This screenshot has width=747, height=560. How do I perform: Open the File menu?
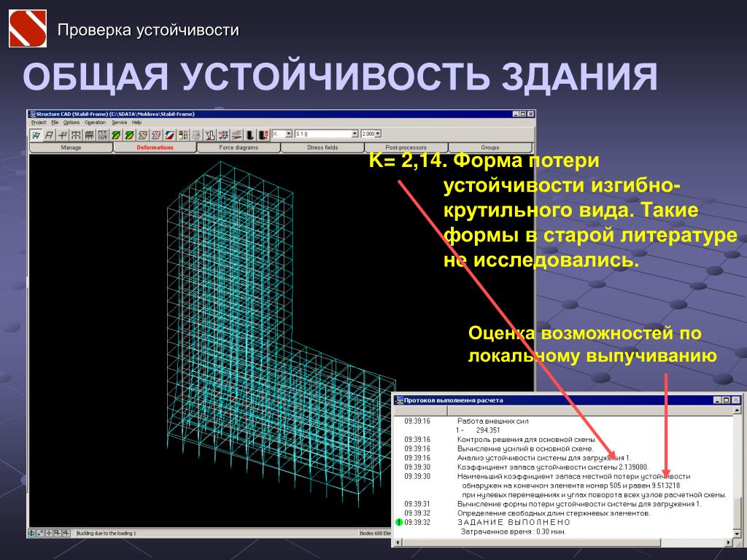click(x=55, y=122)
